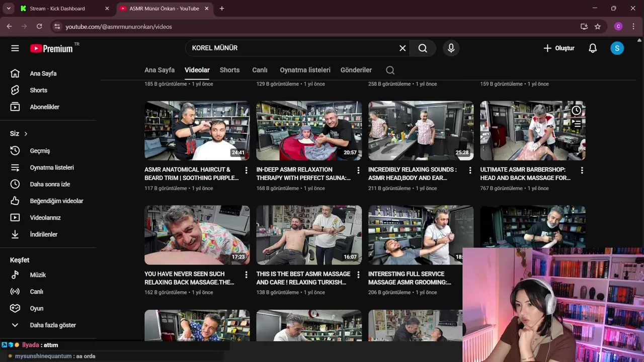Select the Videolar channel tab
644x362 pixels.
pos(197,70)
